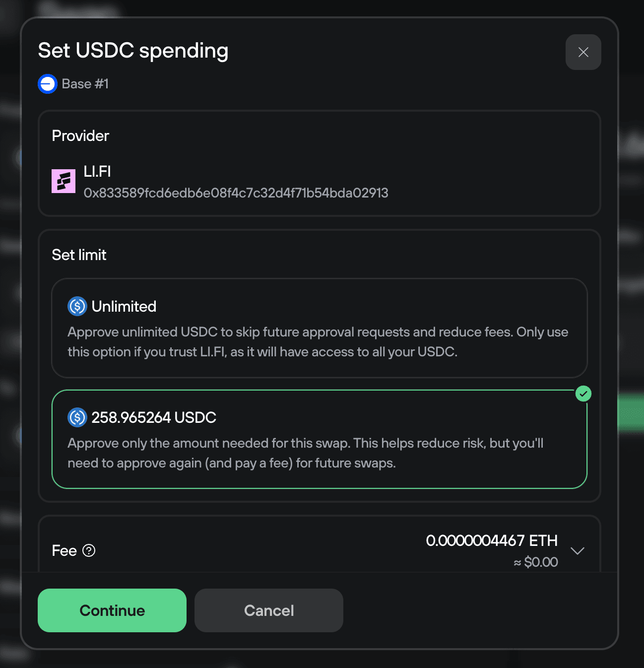The height and width of the screenshot is (668, 644).
Task: Click the Base network icon
Action: tap(47, 83)
